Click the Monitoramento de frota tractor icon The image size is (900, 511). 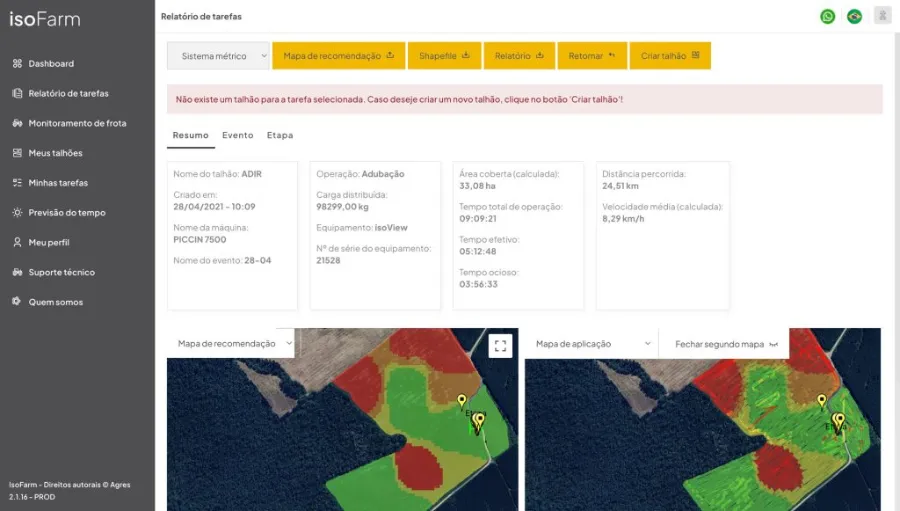point(17,123)
